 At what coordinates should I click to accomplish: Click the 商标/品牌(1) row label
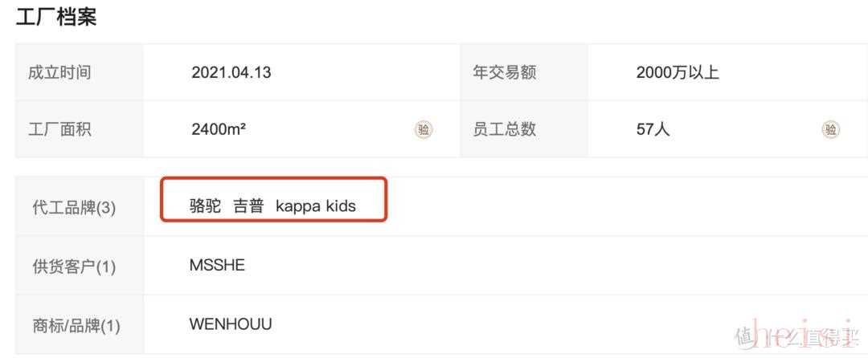pyautogui.click(x=76, y=326)
